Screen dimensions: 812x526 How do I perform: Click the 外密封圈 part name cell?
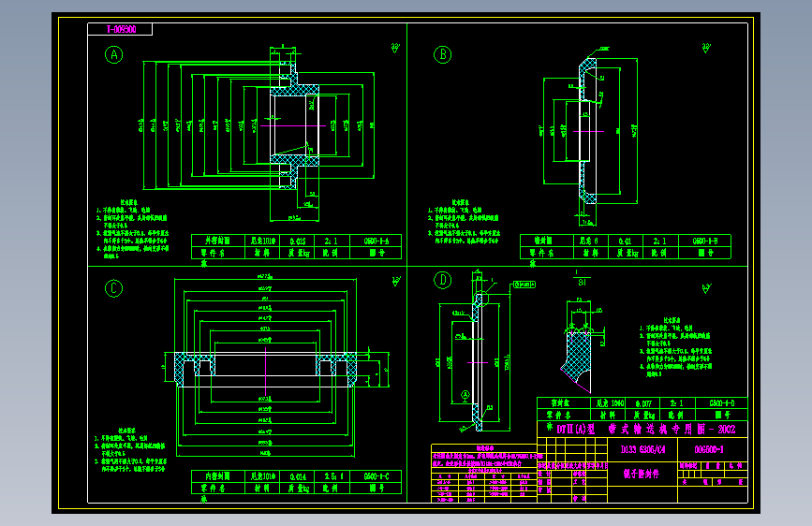point(217,241)
